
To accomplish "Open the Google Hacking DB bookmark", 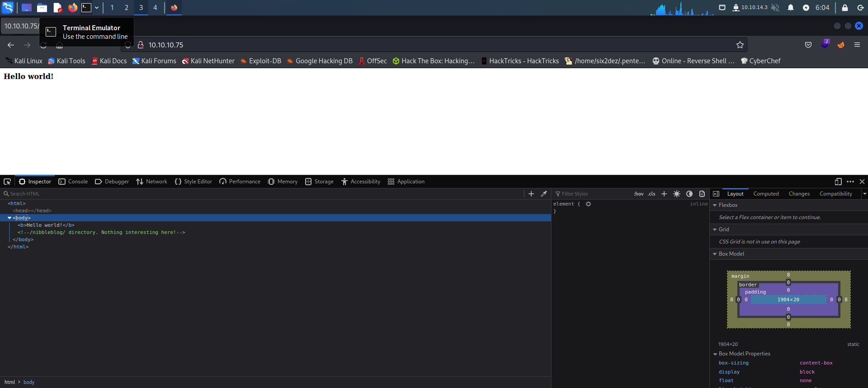I will click(320, 61).
